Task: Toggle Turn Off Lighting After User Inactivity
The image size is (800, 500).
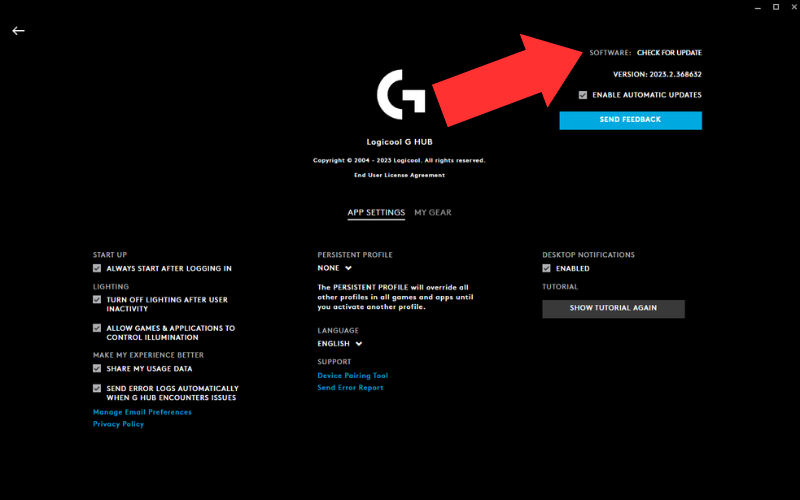Action: point(97,299)
